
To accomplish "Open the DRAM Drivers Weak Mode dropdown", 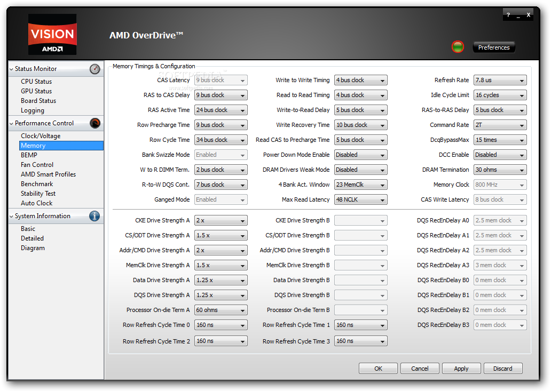I will 360,170.
